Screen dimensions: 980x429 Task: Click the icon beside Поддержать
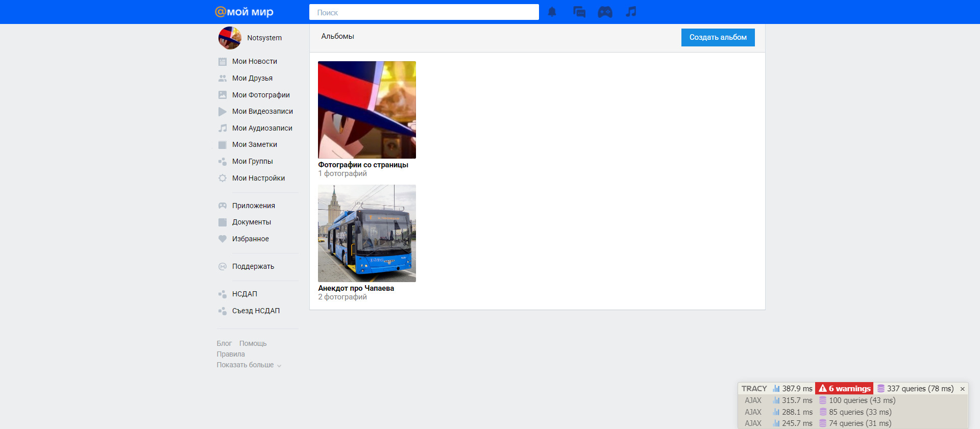pos(223,266)
